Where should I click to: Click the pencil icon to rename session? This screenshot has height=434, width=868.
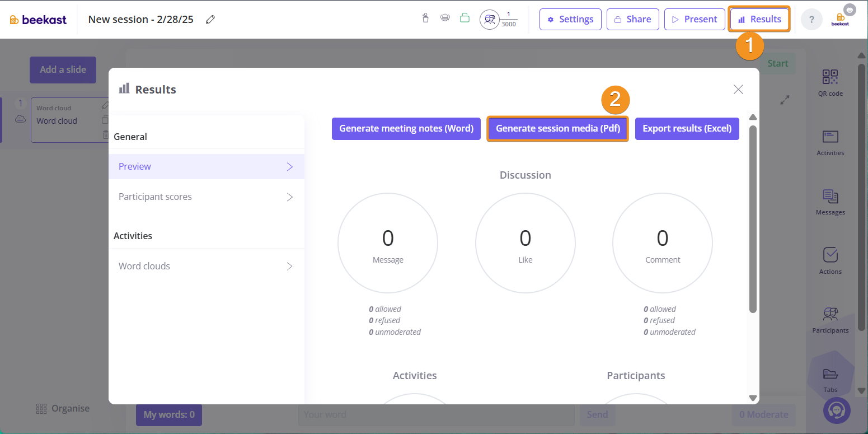point(210,20)
